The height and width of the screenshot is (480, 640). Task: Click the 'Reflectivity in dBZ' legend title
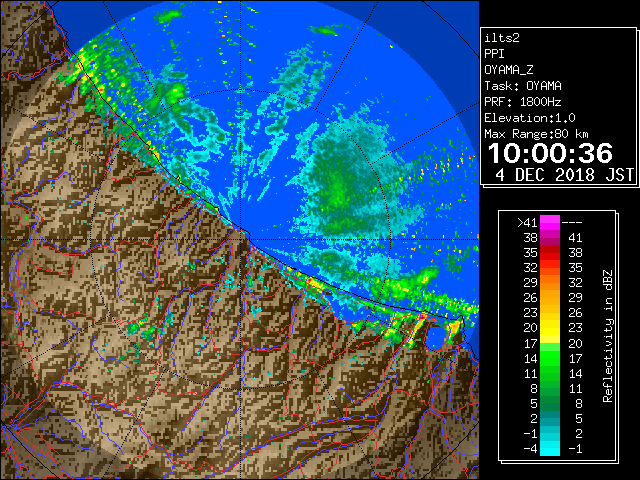click(x=608, y=336)
